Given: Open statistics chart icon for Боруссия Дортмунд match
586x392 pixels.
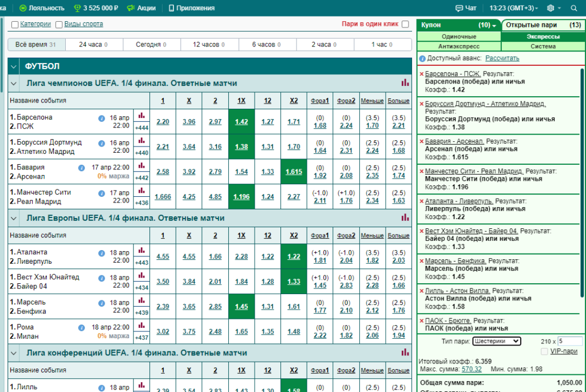Looking at the screenshot, I should pos(141,141).
